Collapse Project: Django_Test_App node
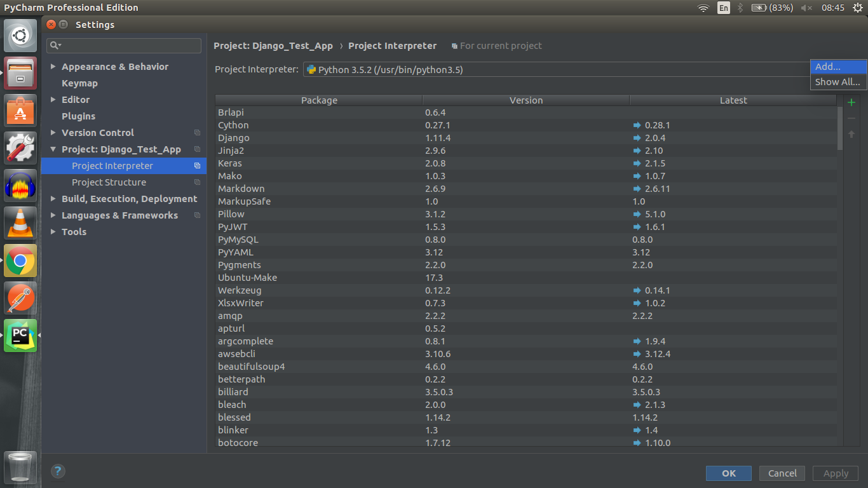Screen dimensions: 868x488 tap(53, 149)
